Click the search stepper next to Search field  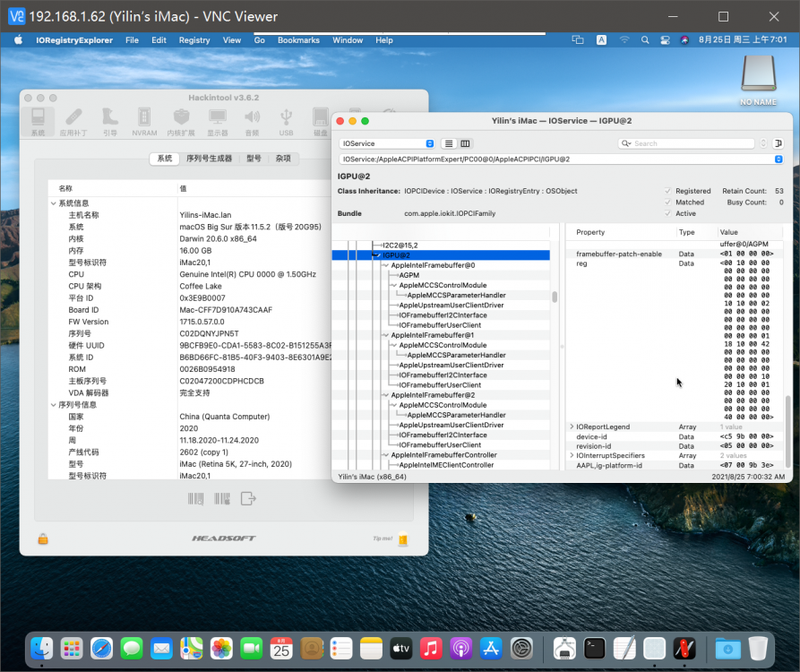pyautogui.click(x=763, y=143)
